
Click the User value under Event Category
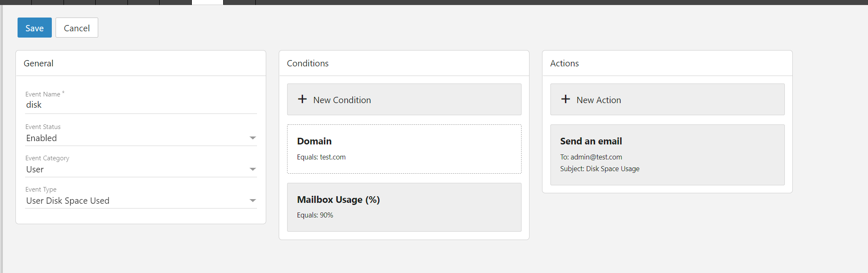35,169
